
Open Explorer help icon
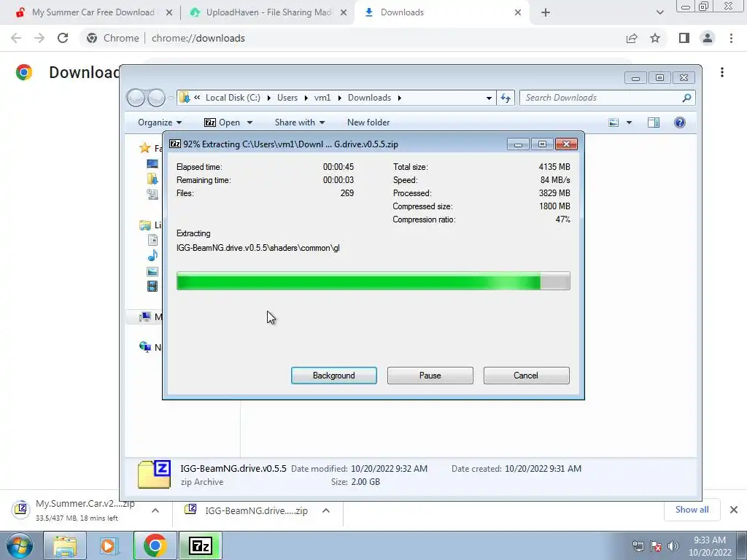click(679, 122)
